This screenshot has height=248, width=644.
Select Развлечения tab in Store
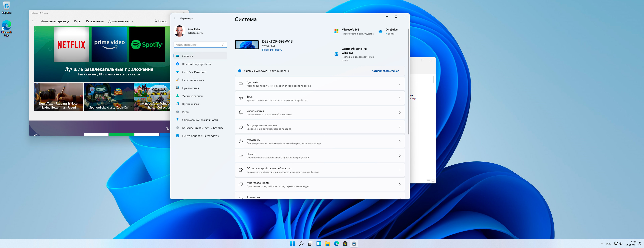(x=95, y=22)
